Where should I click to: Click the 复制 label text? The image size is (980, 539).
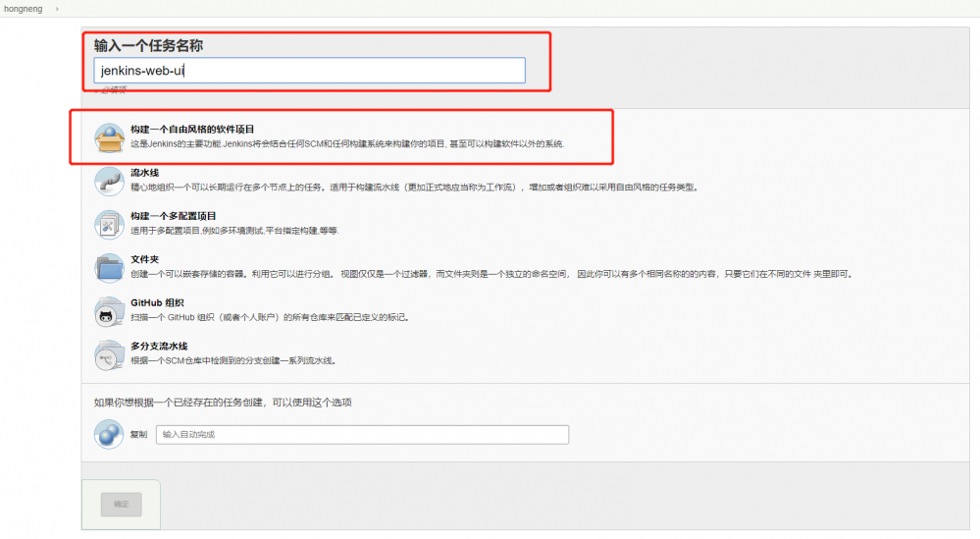[138, 435]
